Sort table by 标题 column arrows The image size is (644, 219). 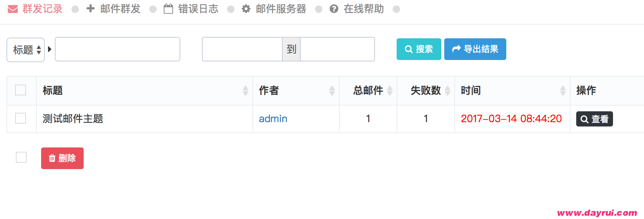click(246, 91)
